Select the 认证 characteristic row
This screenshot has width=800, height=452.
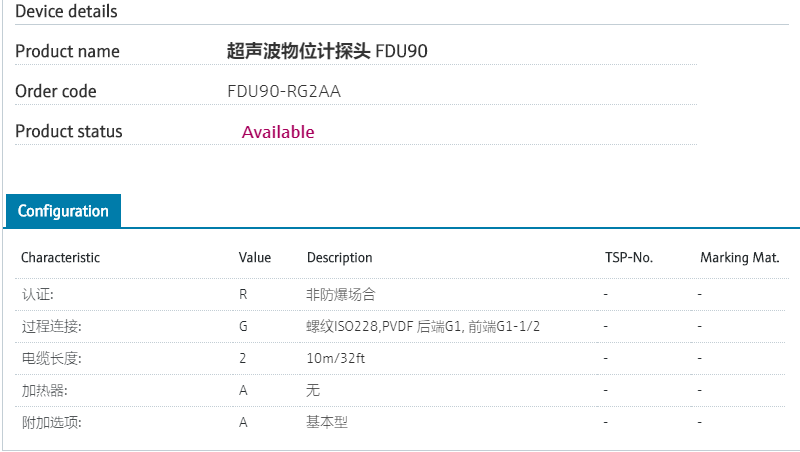point(38,295)
